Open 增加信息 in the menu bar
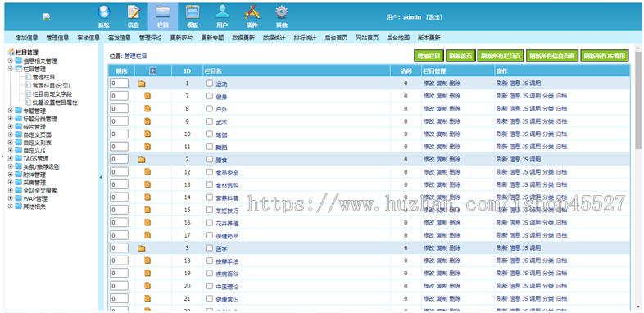This screenshot has width=644, height=313. tap(27, 38)
